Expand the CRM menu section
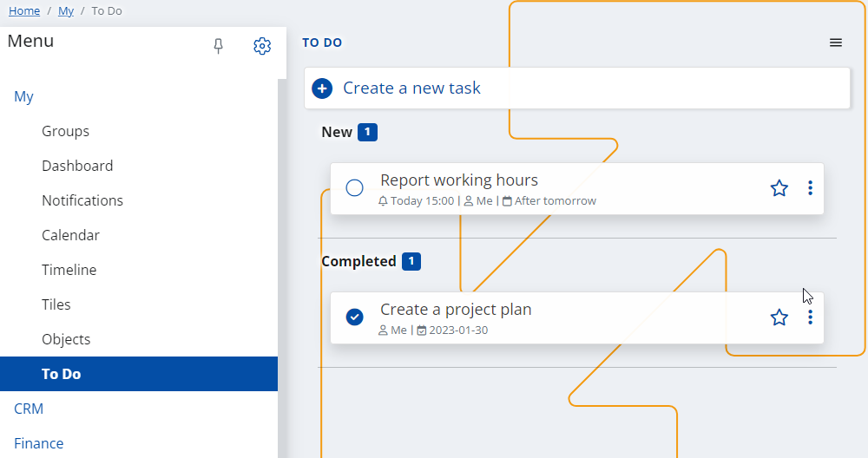The height and width of the screenshot is (458, 868). point(29,409)
